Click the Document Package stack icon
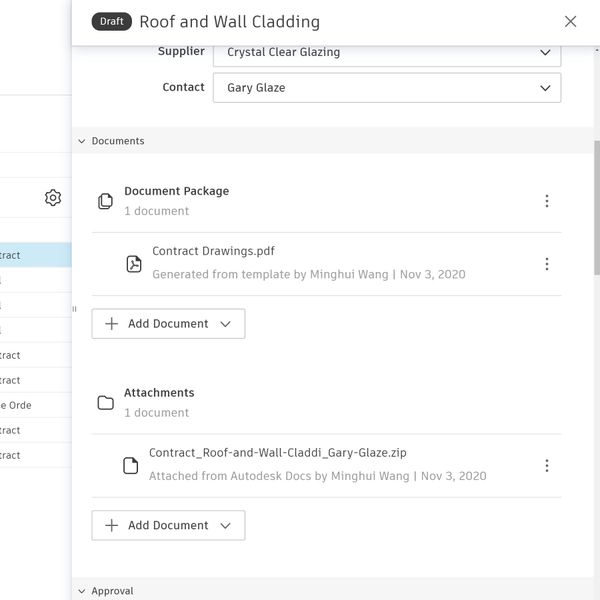Image resolution: width=600 pixels, height=600 pixels. point(105,201)
